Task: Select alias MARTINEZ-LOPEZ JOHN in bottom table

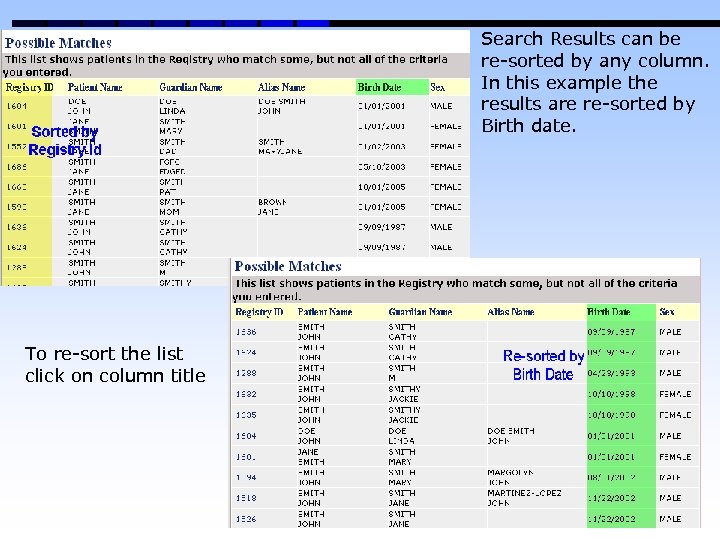Action: (x=524, y=498)
